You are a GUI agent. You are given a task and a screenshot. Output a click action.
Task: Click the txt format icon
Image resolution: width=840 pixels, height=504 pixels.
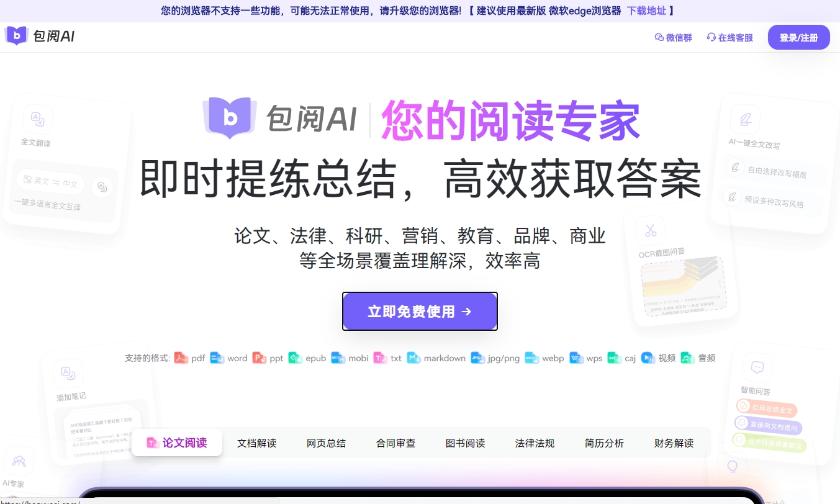[x=380, y=358]
